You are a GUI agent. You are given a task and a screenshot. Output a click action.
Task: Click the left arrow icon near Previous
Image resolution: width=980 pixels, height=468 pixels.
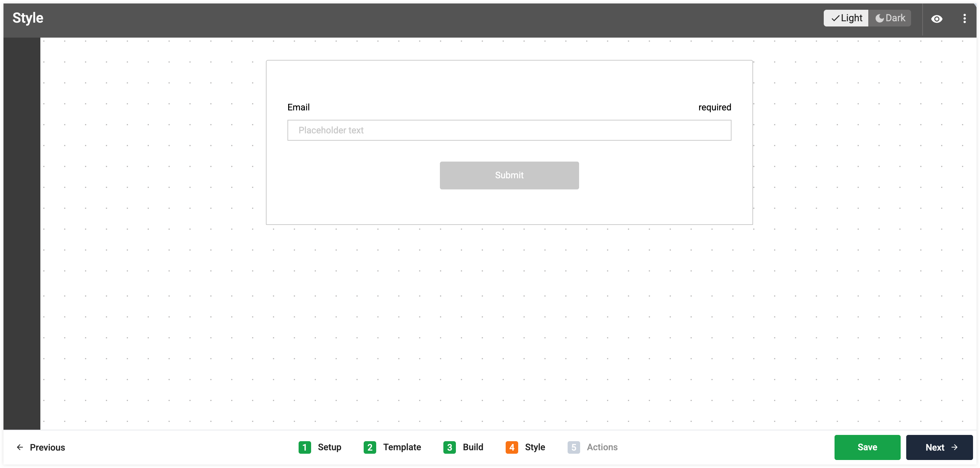(x=20, y=447)
